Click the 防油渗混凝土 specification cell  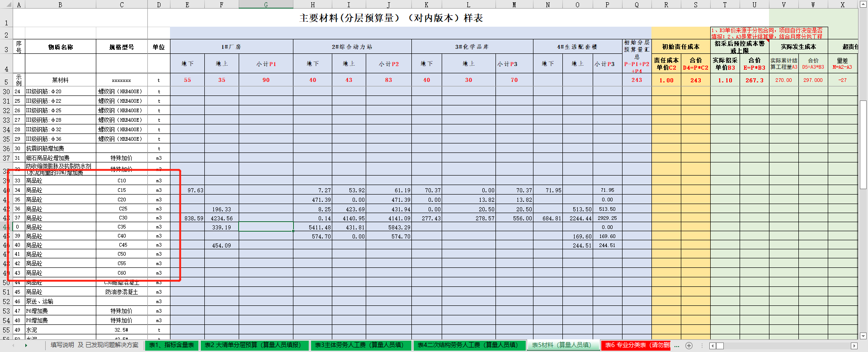[x=122, y=292]
